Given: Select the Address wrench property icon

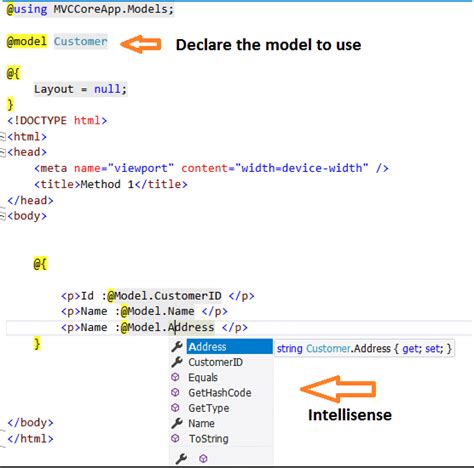Looking at the screenshot, I should pos(177,347).
